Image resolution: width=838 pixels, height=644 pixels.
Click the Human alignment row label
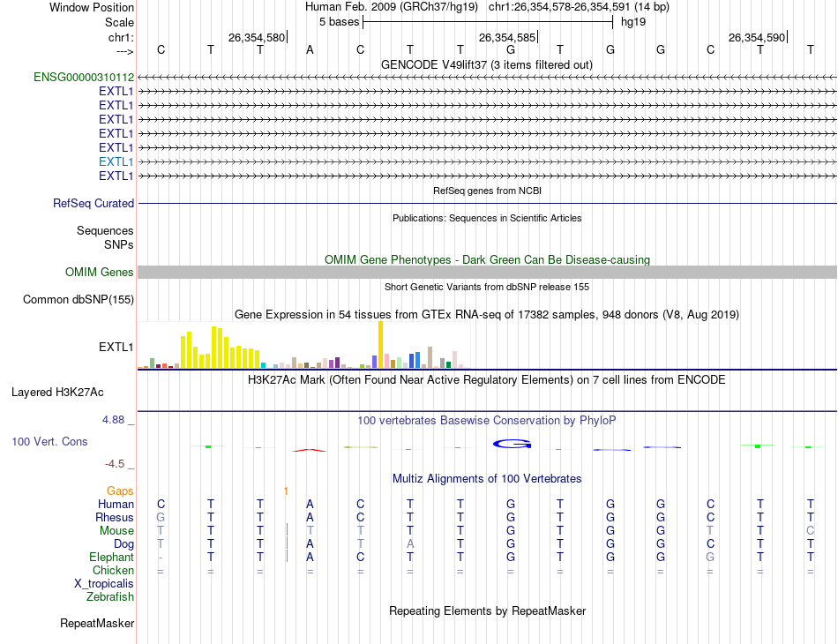coord(116,505)
